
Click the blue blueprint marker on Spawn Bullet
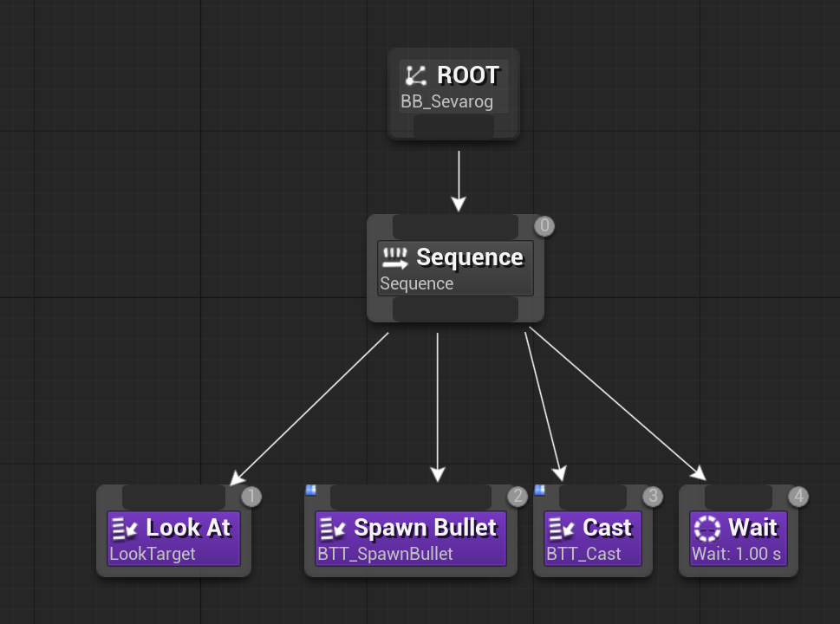(x=310, y=490)
